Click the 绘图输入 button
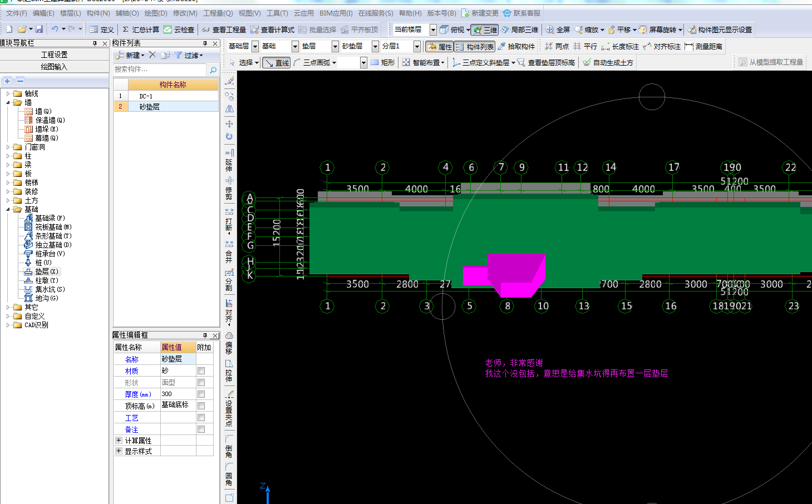812x504 pixels. 55,67
